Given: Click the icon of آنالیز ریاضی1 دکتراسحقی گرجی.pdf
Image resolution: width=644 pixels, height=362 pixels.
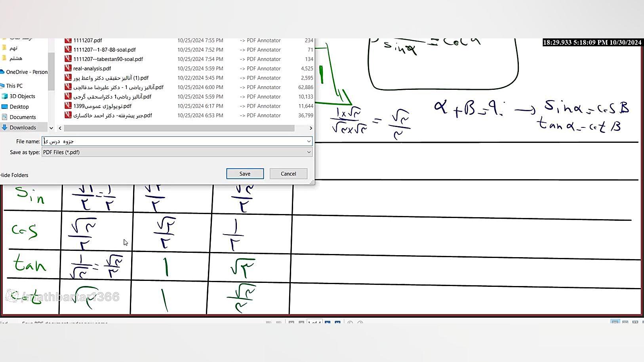Looking at the screenshot, I should 68,97.
